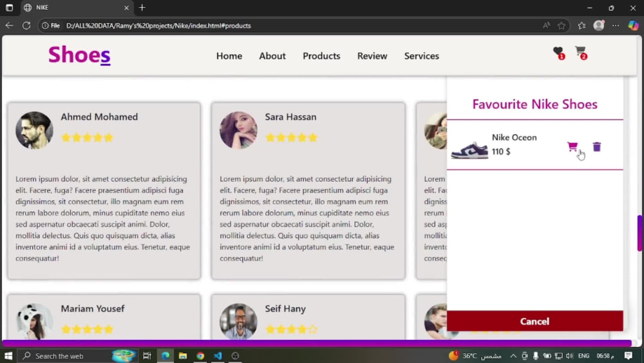Open the browser profile avatar
Viewport: 644px width, 363px height.
click(x=599, y=26)
